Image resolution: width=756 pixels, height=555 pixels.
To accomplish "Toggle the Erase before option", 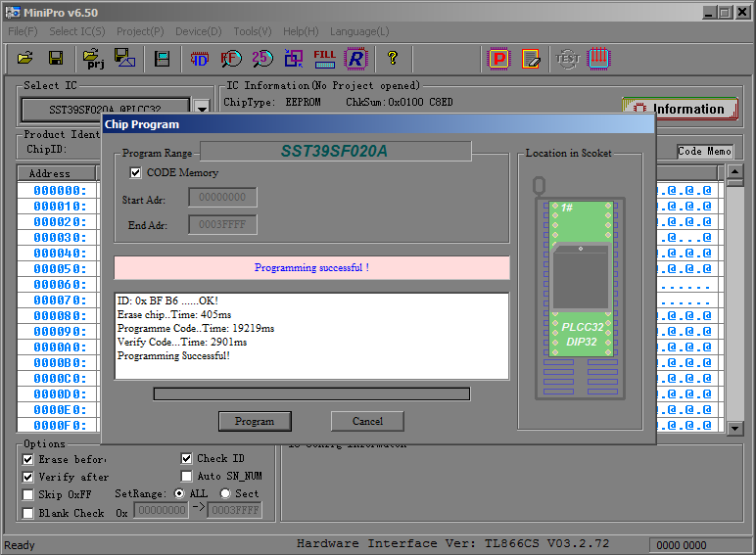I will tap(28, 459).
